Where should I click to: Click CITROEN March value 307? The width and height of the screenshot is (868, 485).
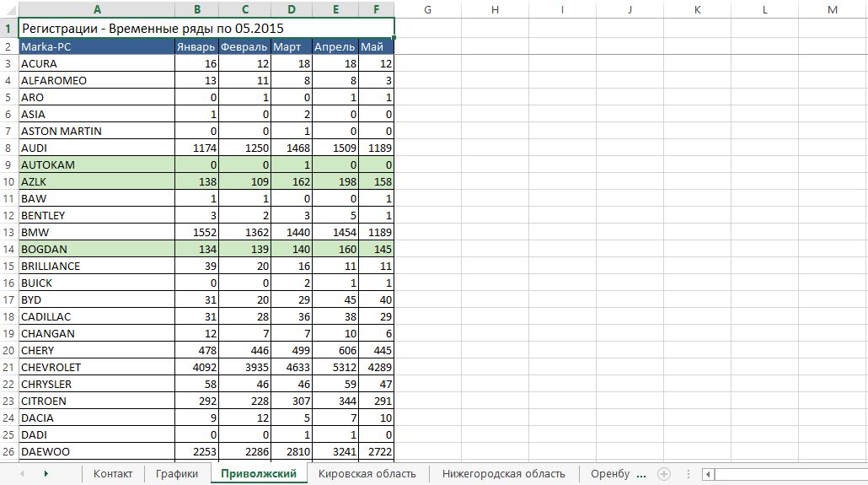tap(292, 401)
